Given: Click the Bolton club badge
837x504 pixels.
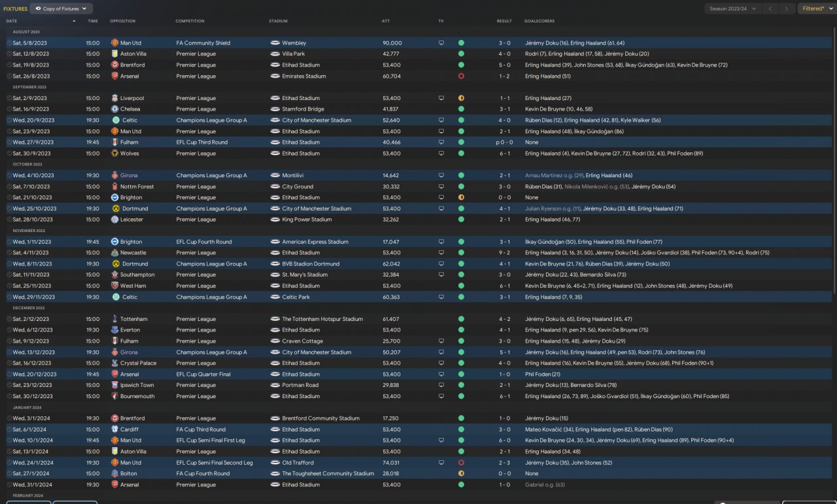Looking at the screenshot, I should click(x=114, y=474).
